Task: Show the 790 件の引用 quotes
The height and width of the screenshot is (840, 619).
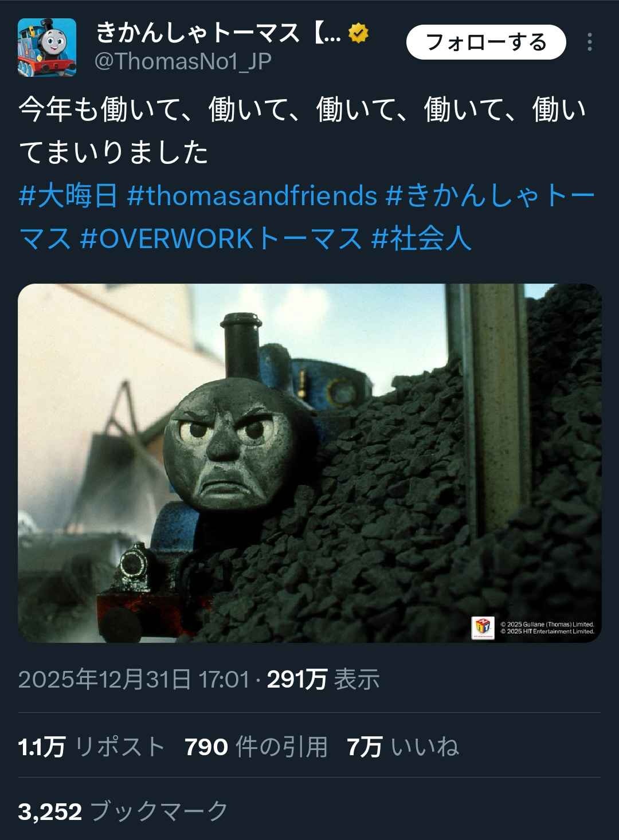Action: click(256, 747)
